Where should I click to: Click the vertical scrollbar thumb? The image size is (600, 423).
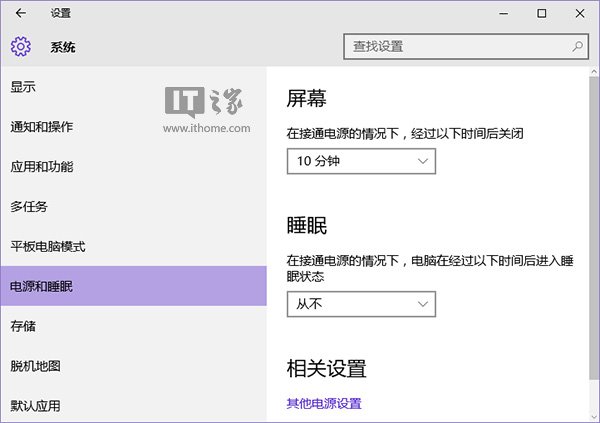594,228
